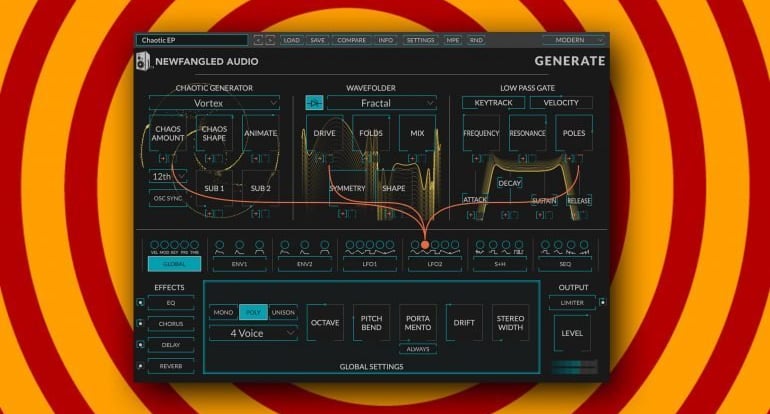Select the VEL modulation source circle
Screen dimensions: 770x414
click(x=154, y=245)
